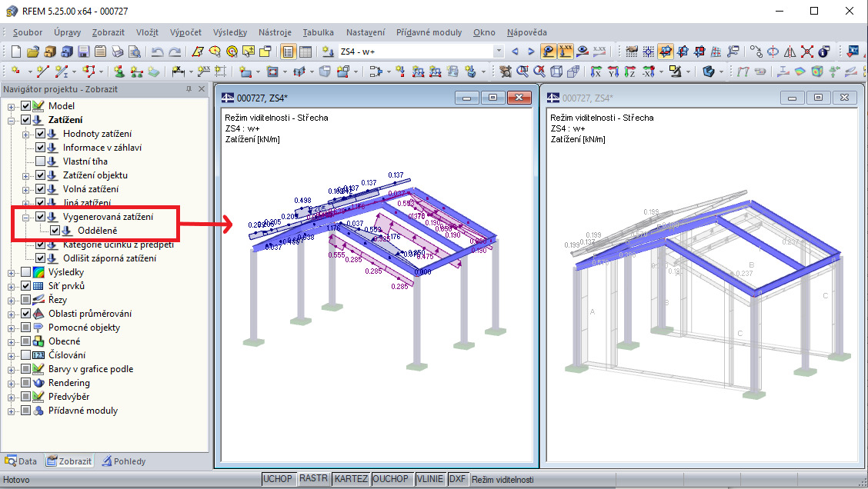
Task: Collapse the Zatížení tree node
Action: coord(11,120)
